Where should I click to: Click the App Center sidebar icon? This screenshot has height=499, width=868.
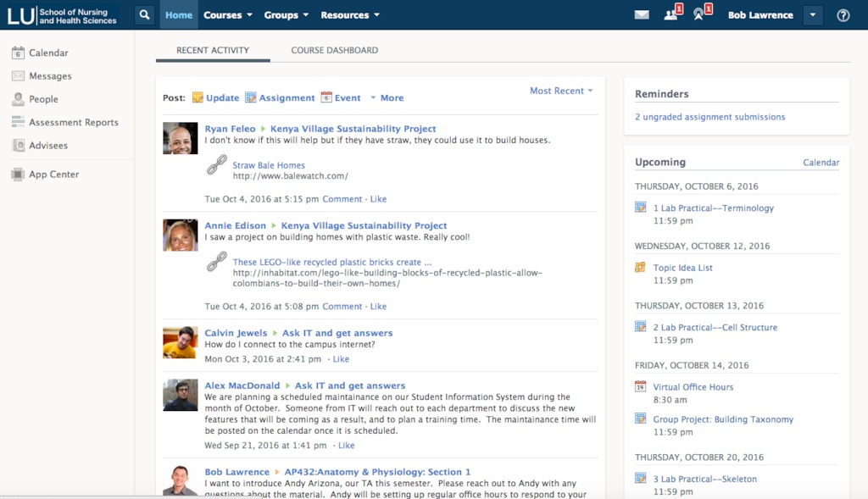[18, 175]
